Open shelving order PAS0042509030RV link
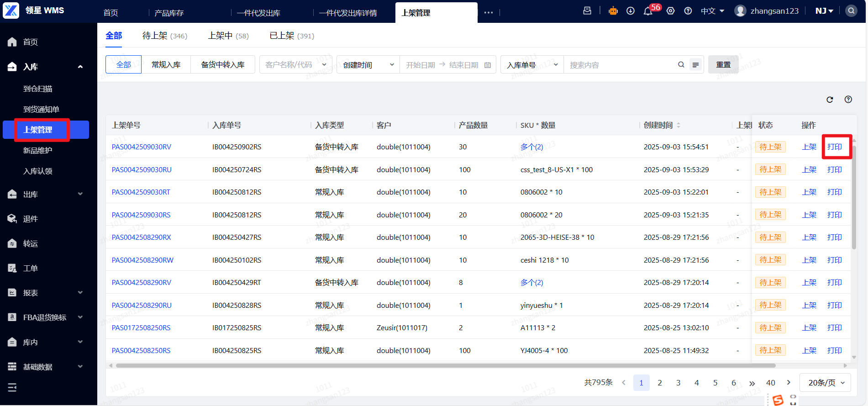Image resolution: width=868 pixels, height=406 pixels. 142,147
